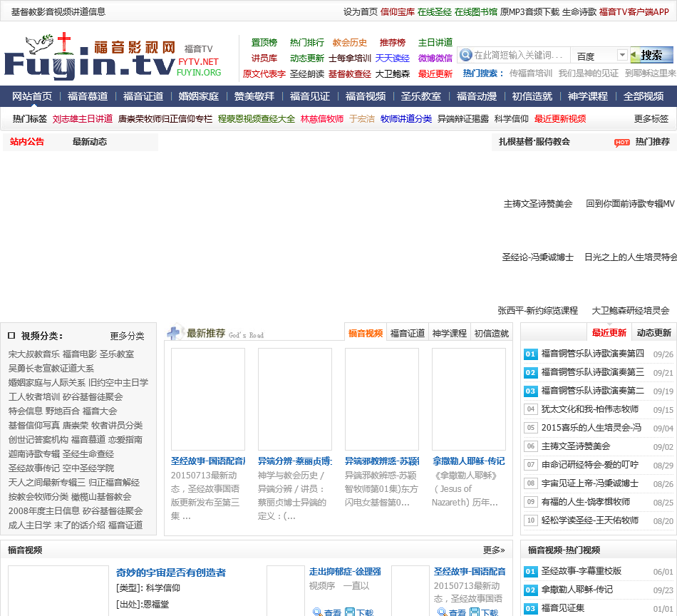677x616 pixels.
Task: Open 走出抑郁症-徐理强 video title
Action: (345, 572)
